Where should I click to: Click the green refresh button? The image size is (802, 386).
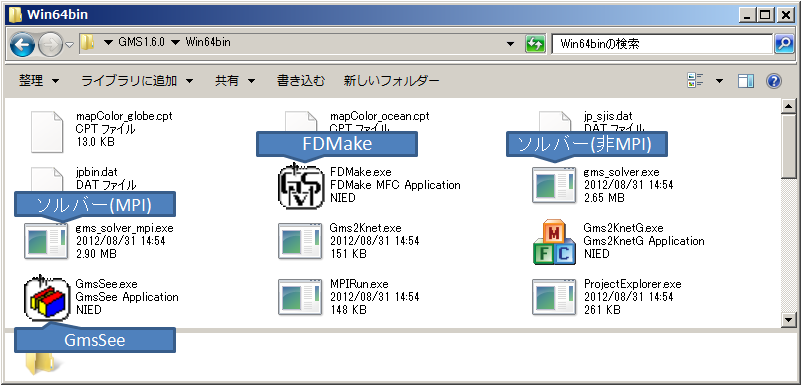(535, 44)
